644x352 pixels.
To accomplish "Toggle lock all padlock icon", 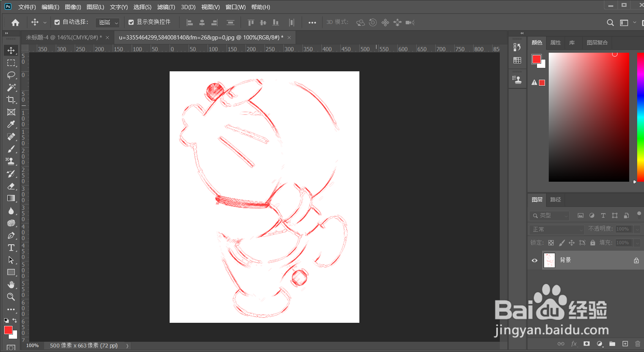I will click(593, 243).
